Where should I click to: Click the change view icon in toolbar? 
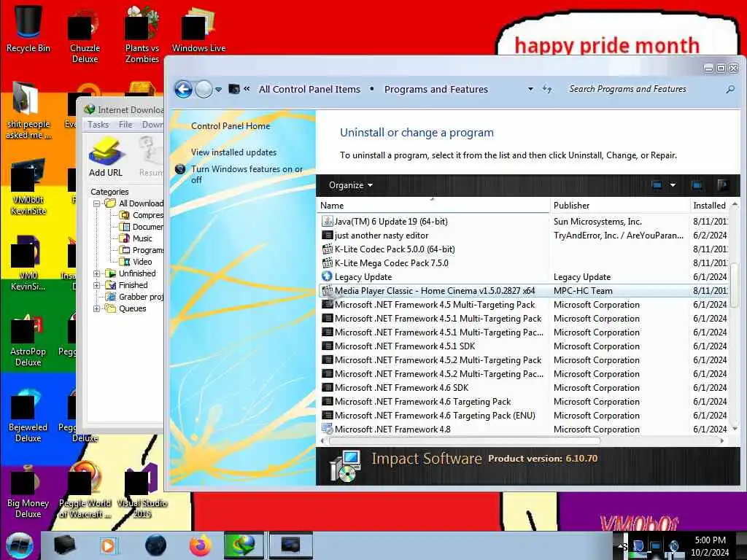[657, 185]
